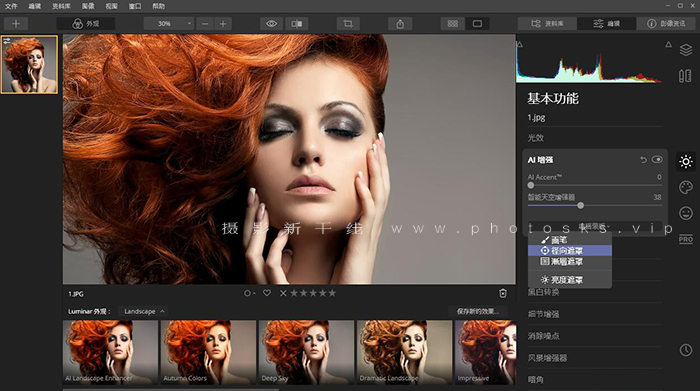Zoom in with the toolbar plus button
The image size is (700, 391).
(x=223, y=24)
